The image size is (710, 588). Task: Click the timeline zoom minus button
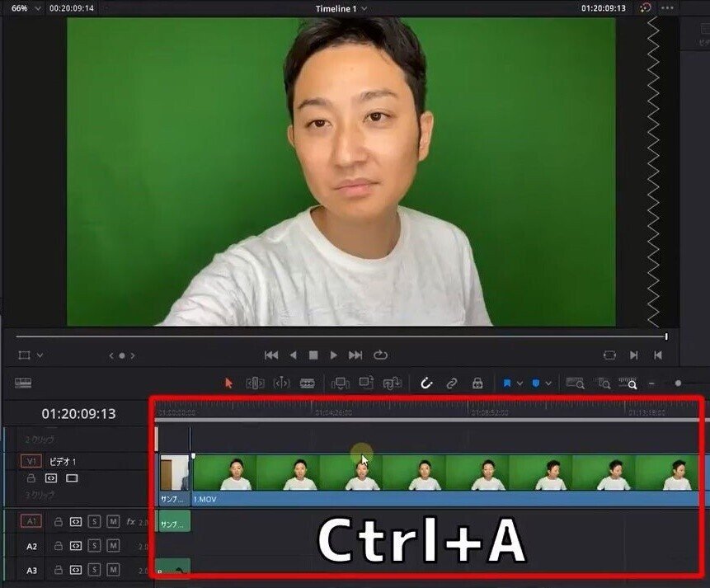pyautogui.click(x=651, y=383)
